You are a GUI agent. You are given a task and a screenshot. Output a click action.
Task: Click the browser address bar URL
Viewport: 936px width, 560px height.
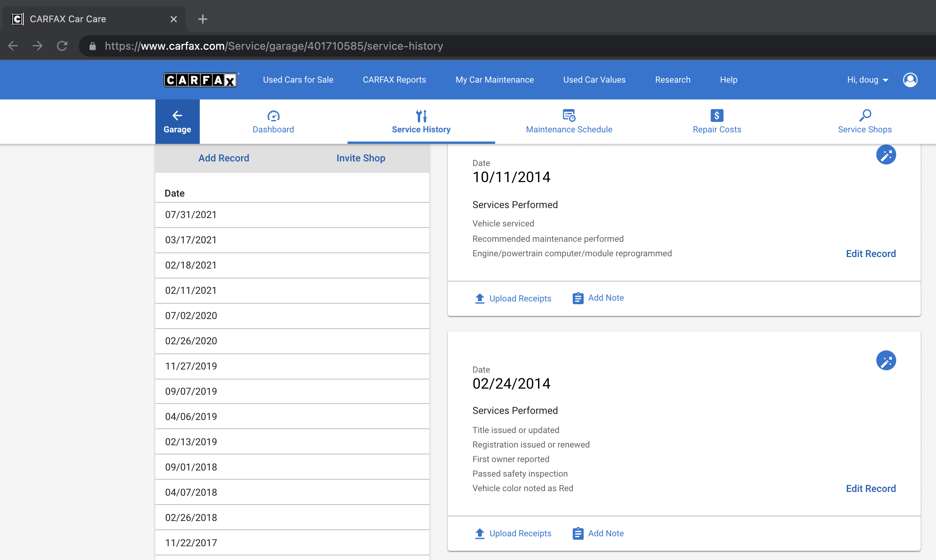coord(274,46)
